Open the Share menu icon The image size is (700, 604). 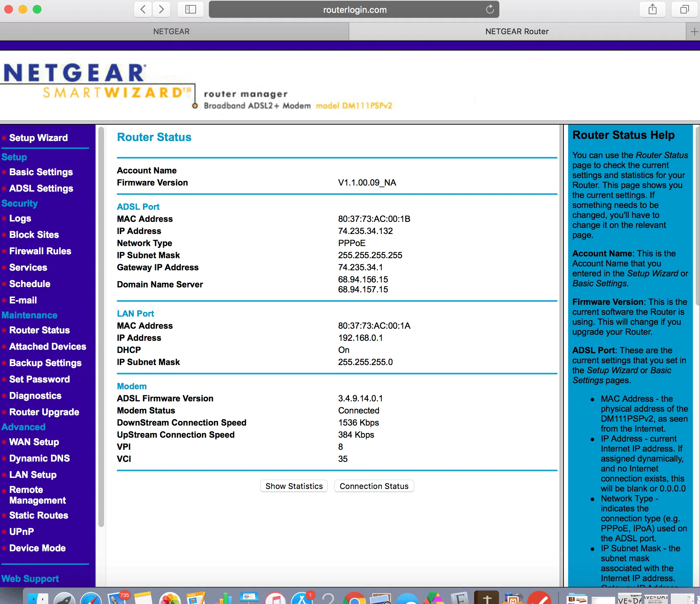click(x=652, y=9)
